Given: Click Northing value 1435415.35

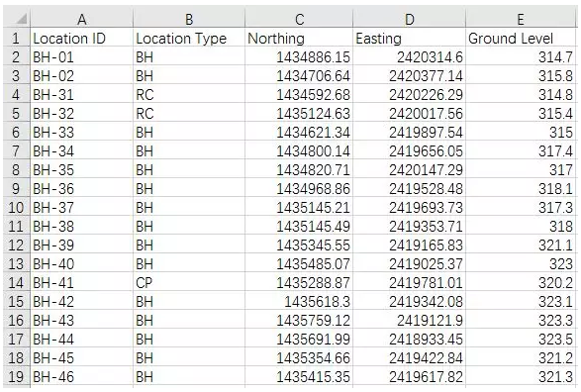Looking at the screenshot, I should [x=299, y=377].
